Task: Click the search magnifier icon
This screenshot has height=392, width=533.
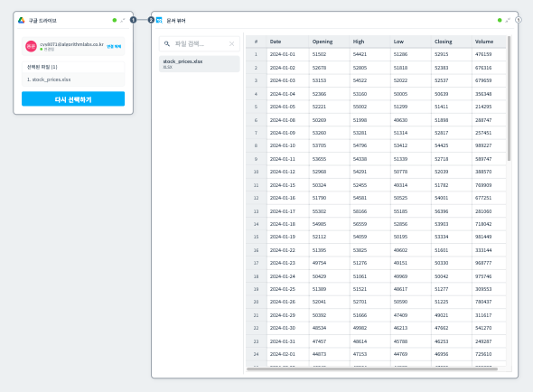Action: [x=167, y=44]
